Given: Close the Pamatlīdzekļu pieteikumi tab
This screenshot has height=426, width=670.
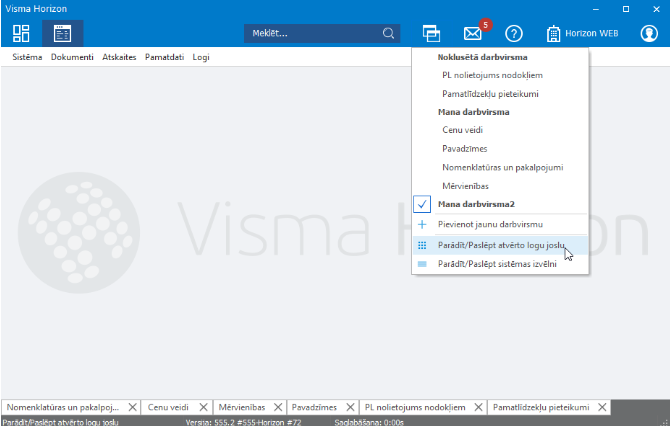Looking at the screenshot, I should tap(602, 407).
